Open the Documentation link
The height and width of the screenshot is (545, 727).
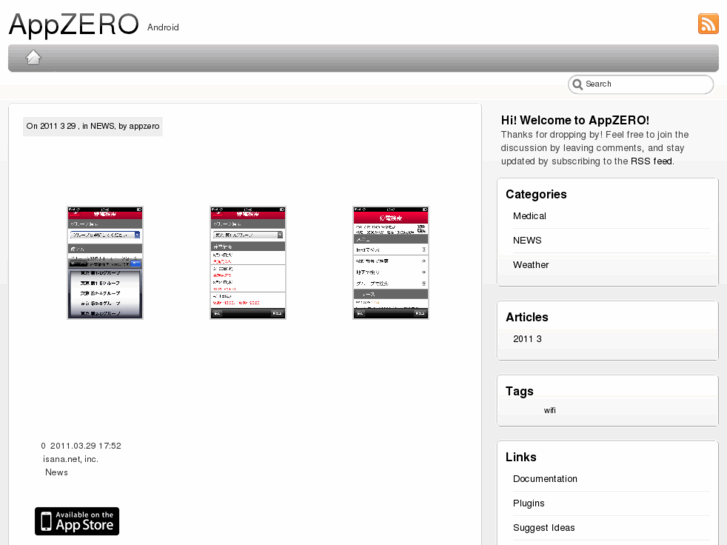pos(545,479)
